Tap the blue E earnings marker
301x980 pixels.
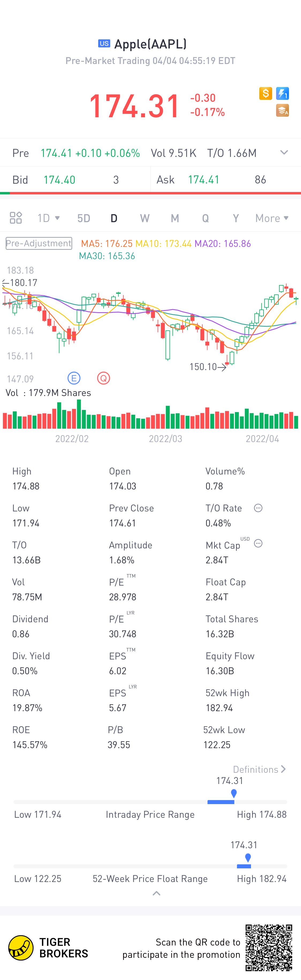[x=74, y=378]
